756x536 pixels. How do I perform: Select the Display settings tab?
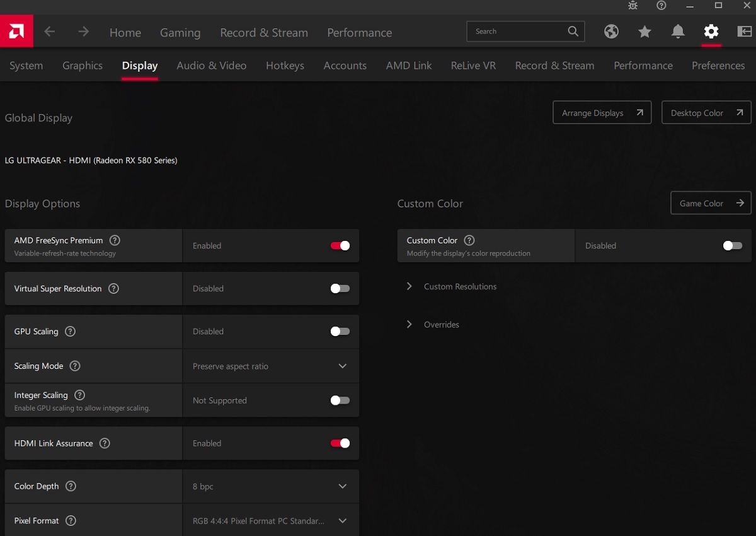[x=140, y=66]
